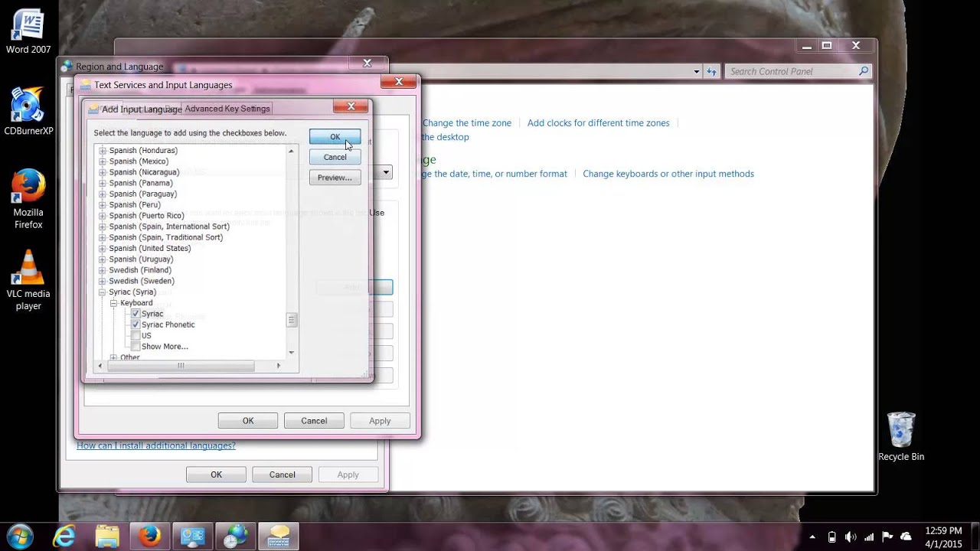Cancel the Add Input Language dialog

(x=335, y=157)
